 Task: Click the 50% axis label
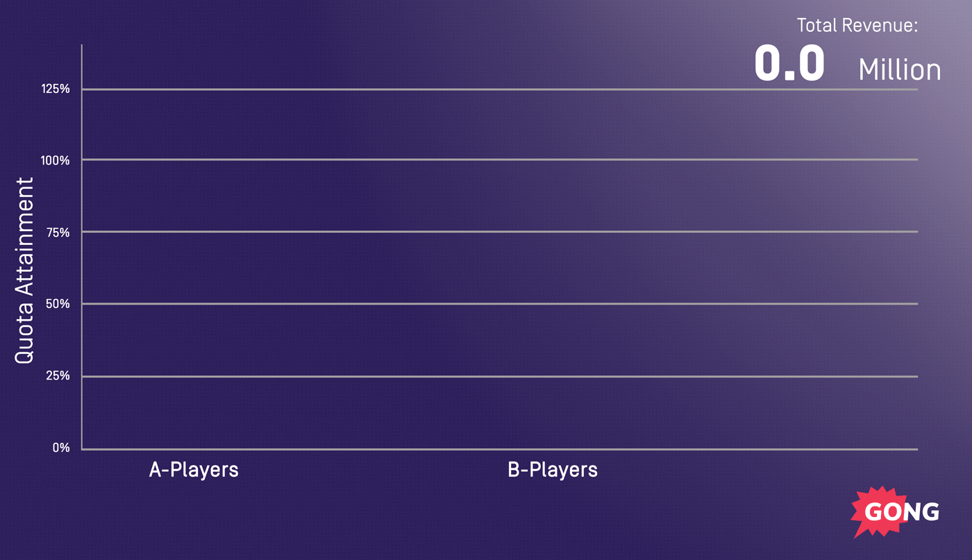click(x=58, y=304)
